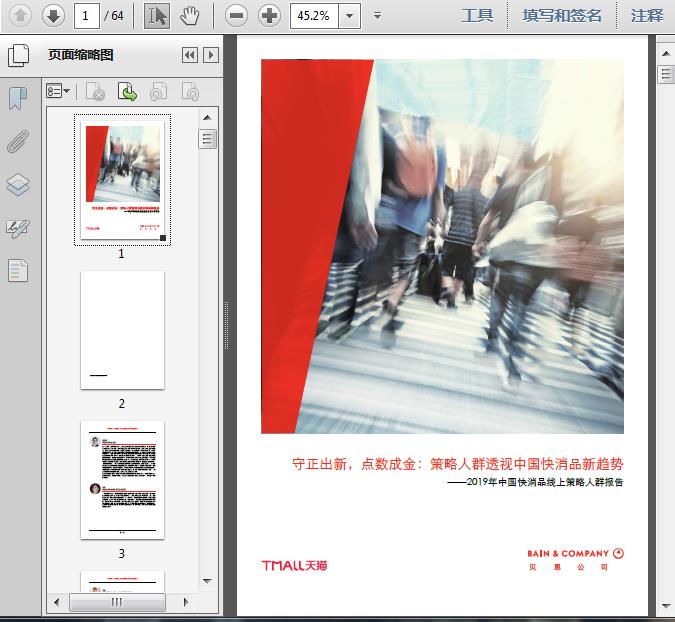This screenshot has width=675, height=622.
Task: Click thumbnail panel scroll up arrow
Action: click(207, 118)
